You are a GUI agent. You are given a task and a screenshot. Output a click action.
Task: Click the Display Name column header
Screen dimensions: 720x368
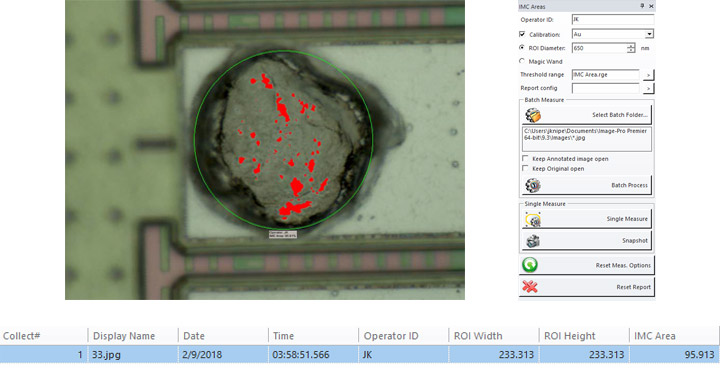[124, 336]
